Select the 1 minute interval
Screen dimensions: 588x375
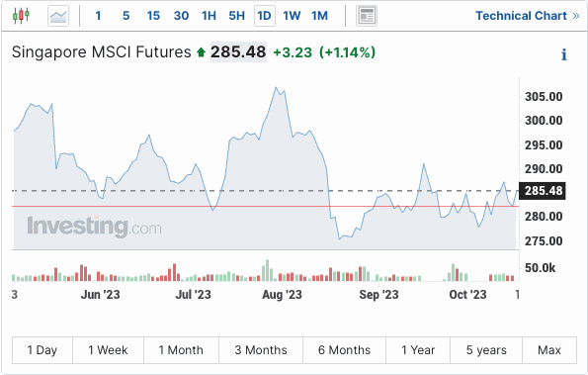pyautogui.click(x=98, y=16)
